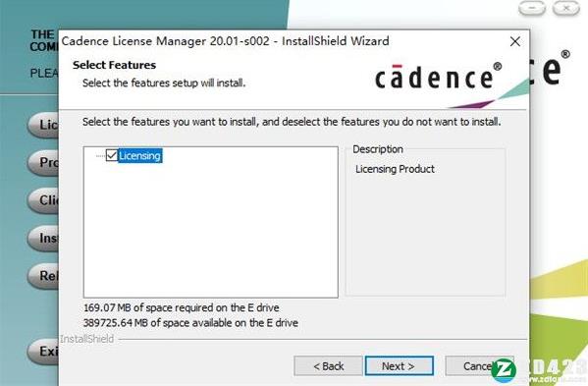The width and height of the screenshot is (588, 386).
Task: Open the 'Rel' oval button on left
Action: coord(43,276)
